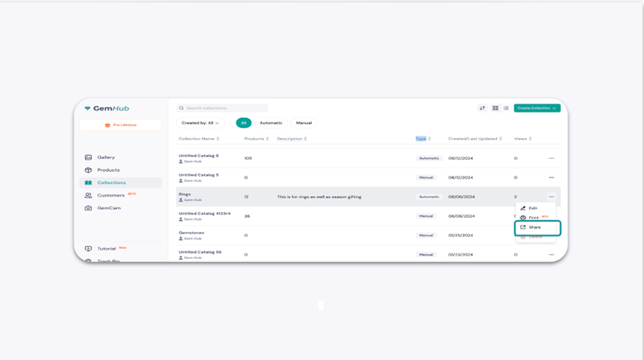Open three-dot menu for Untitled Catalog 5

[x=551, y=178]
